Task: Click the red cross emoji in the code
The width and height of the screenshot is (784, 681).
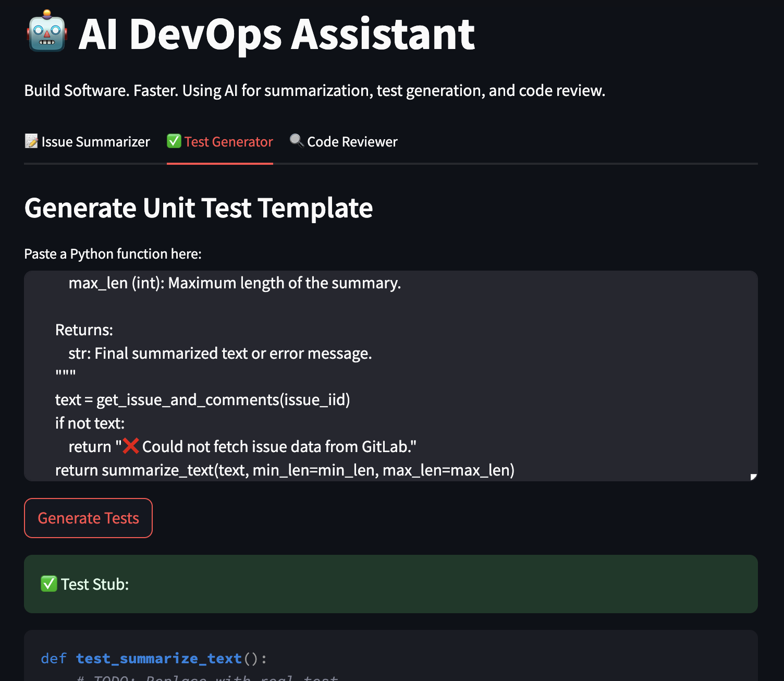Action: coord(131,446)
